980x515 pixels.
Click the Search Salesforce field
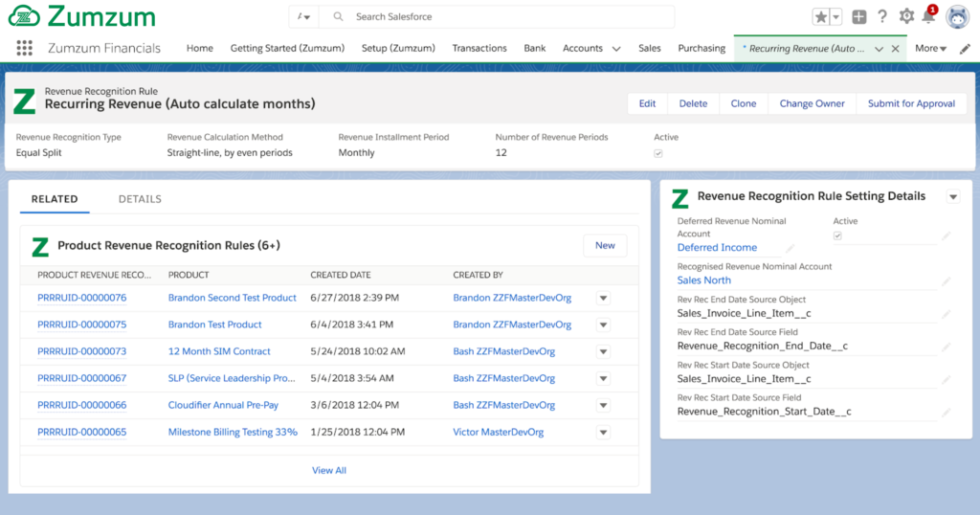point(497,17)
